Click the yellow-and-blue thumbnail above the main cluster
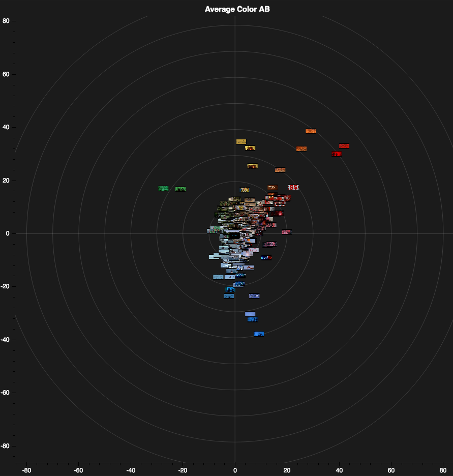The width and height of the screenshot is (453, 476). [245, 189]
